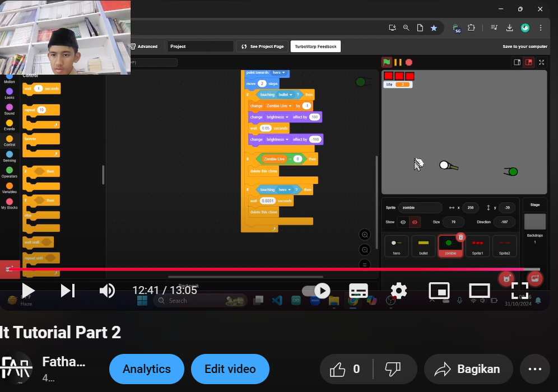Open the YouTube settings gear

click(x=398, y=291)
